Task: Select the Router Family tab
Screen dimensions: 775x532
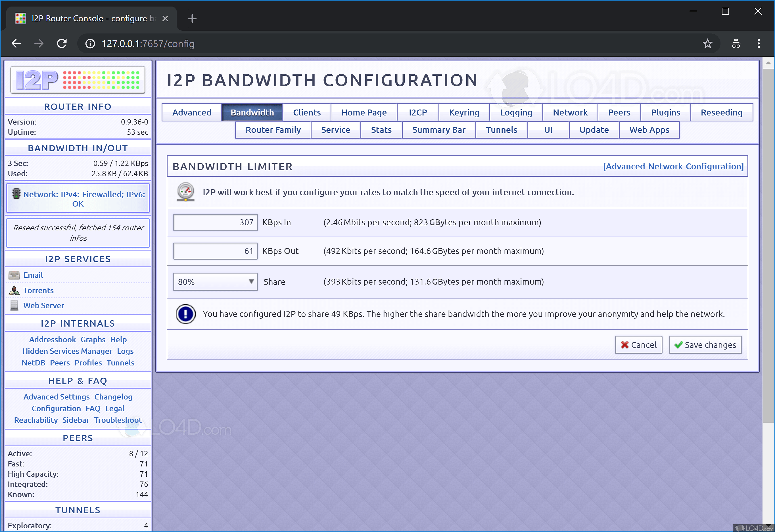Action: (273, 130)
